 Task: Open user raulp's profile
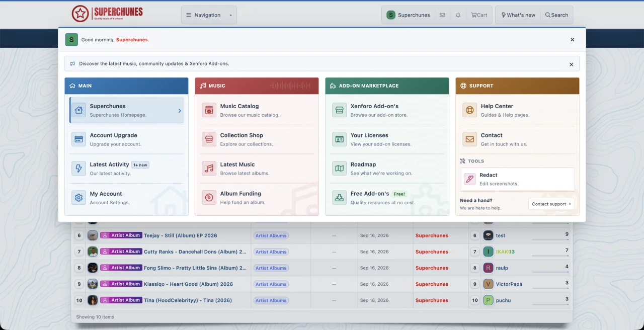coord(502,268)
